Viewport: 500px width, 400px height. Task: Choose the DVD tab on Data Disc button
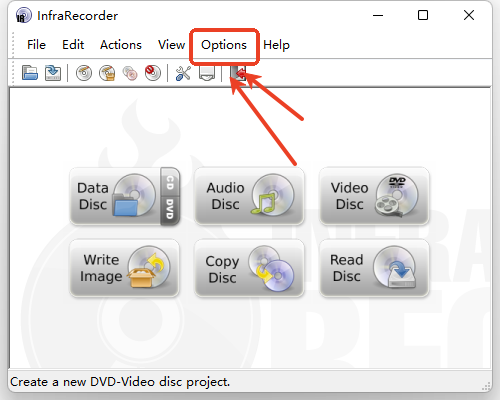click(170, 211)
